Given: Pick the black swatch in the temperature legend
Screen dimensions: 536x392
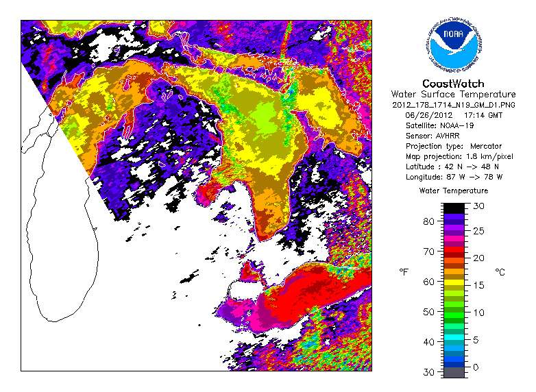Looking at the screenshot, I should tap(454, 208).
